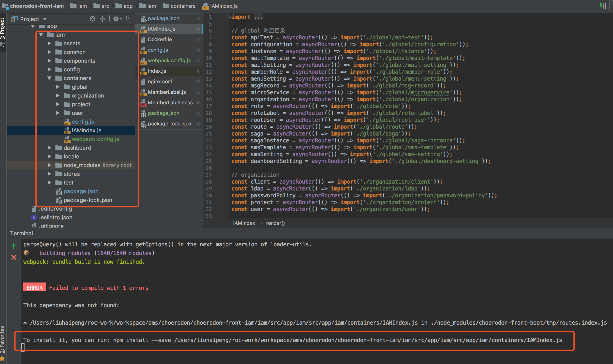Click the locate/scroll-from-source target icon
Viewport: 613px width, 364px height.
[x=92, y=19]
